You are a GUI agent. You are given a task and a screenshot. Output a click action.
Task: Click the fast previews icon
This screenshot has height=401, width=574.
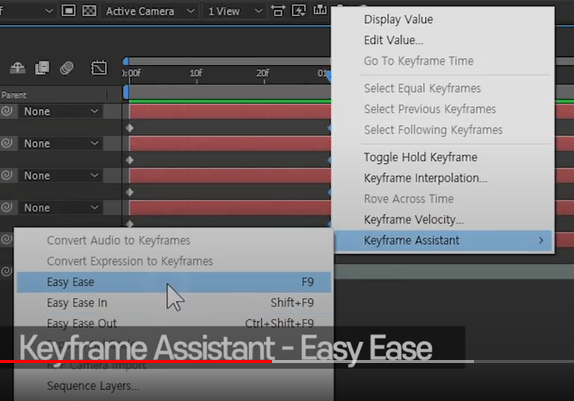click(299, 11)
